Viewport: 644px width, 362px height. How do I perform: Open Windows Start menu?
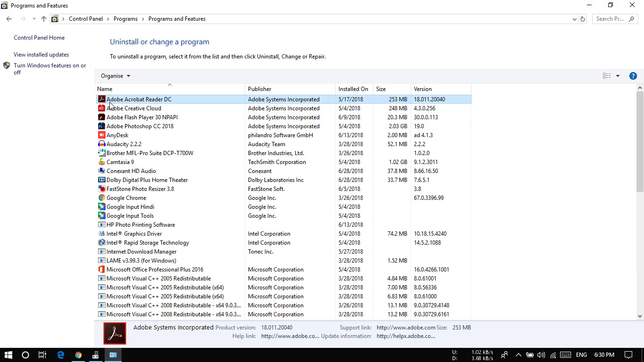8,355
